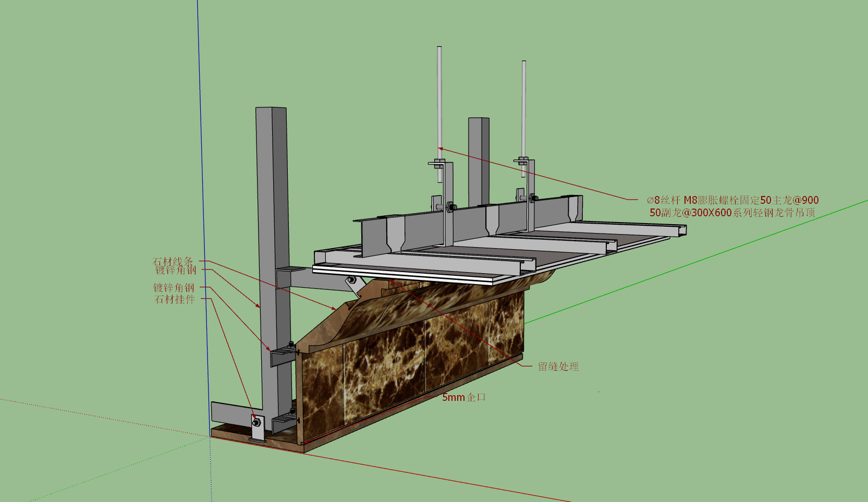
Task: Click the 石材挂件 annotation label
Action: pos(175,299)
